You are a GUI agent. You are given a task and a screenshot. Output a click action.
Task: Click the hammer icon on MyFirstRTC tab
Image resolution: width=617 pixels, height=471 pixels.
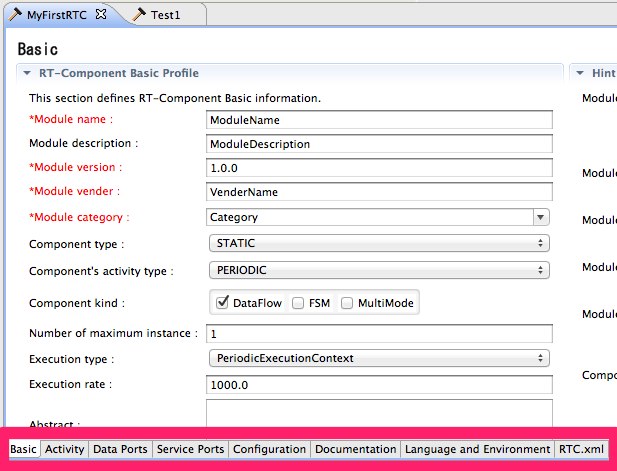(15, 15)
